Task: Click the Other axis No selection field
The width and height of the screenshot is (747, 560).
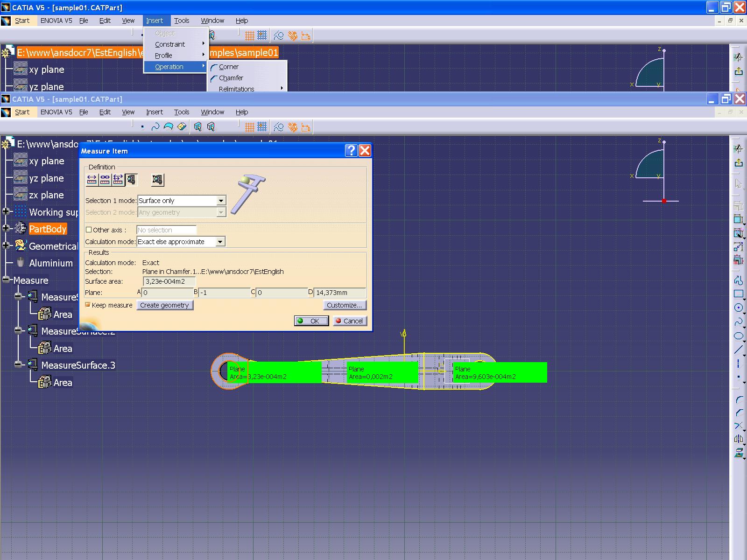Action: click(166, 230)
